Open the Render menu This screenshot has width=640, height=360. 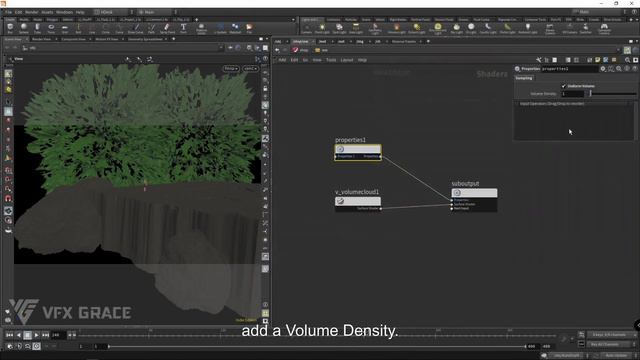(x=31, y=12)
